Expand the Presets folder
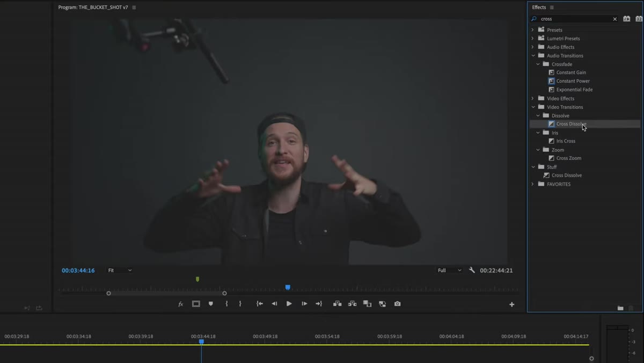644x363 pixels. click(x=533, y=30)
